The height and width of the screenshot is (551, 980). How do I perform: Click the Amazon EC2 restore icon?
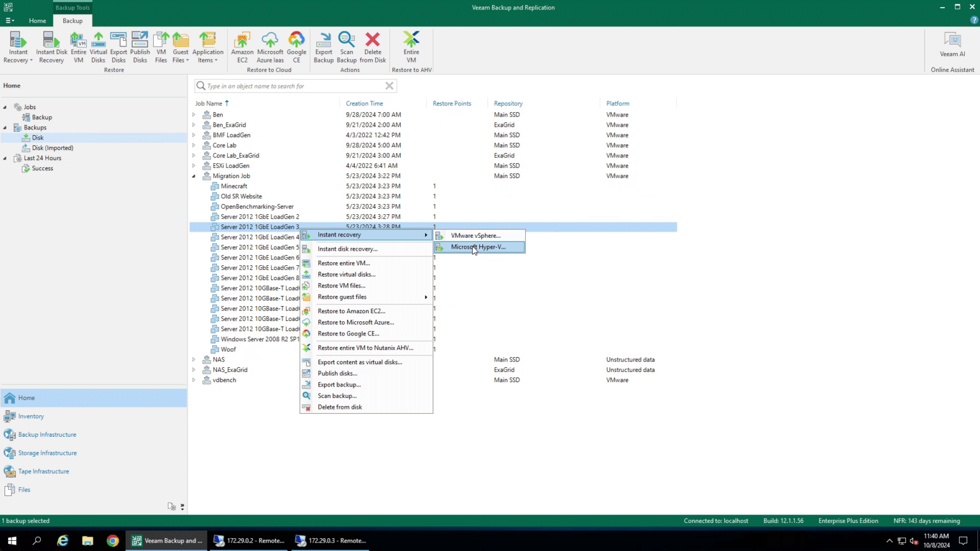click(242, 47)
